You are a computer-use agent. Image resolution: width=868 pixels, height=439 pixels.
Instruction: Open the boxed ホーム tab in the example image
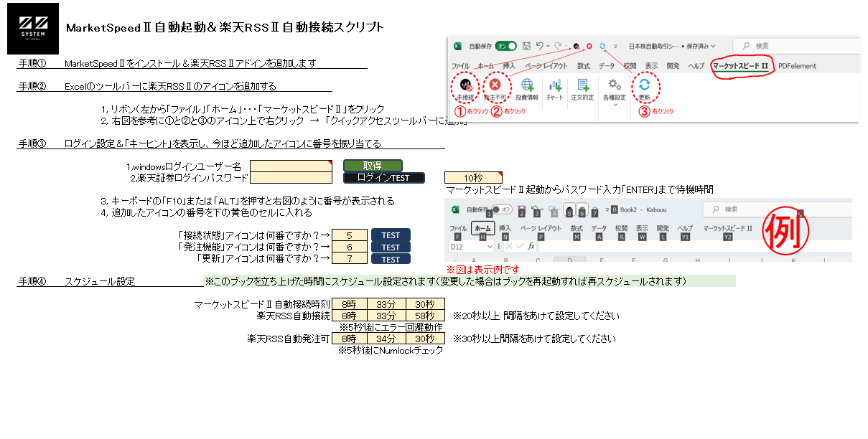pos(482,229)
